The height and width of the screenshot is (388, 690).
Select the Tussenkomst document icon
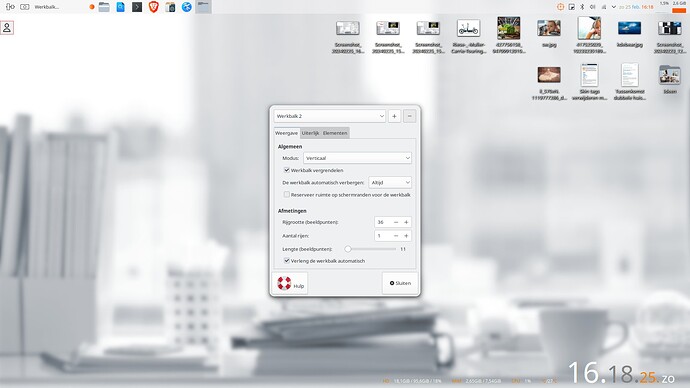630,75
